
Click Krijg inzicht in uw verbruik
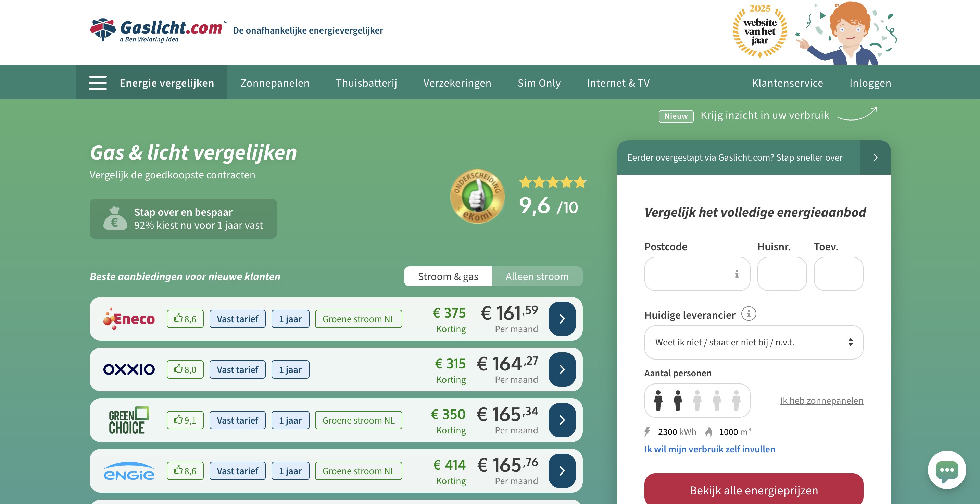765,115
